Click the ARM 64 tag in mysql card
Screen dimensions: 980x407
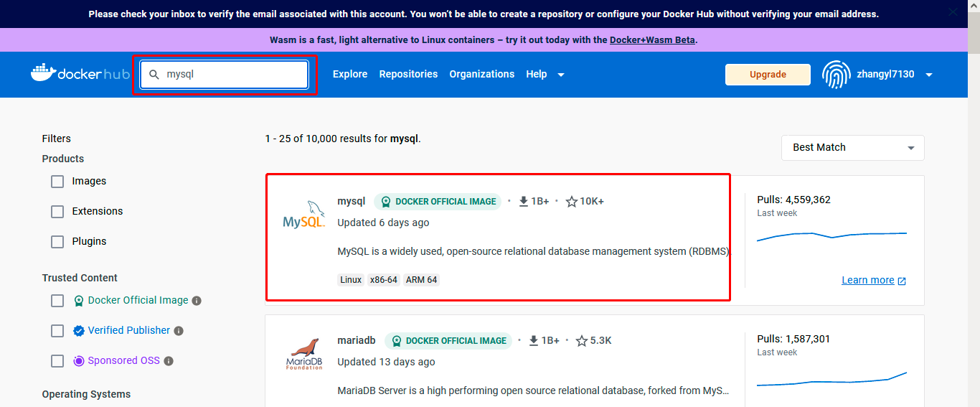421,280
